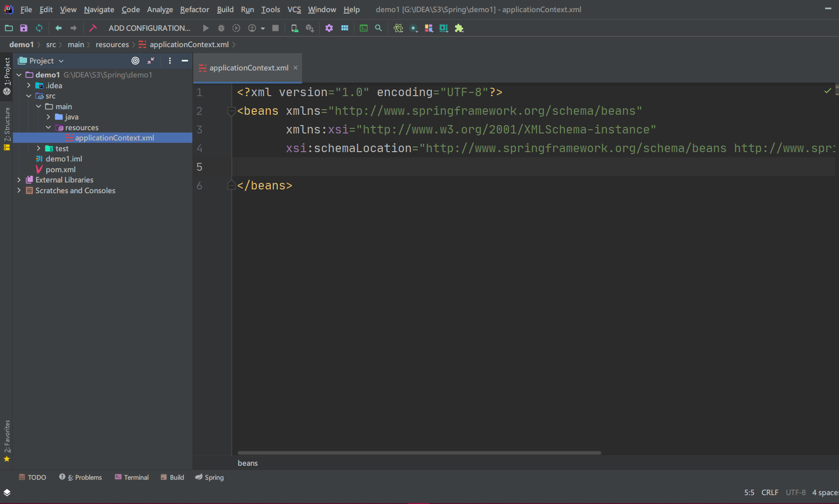The image size is (839, 504).
Task: Toggle the Favorites side panel
Action: (7, 441)
